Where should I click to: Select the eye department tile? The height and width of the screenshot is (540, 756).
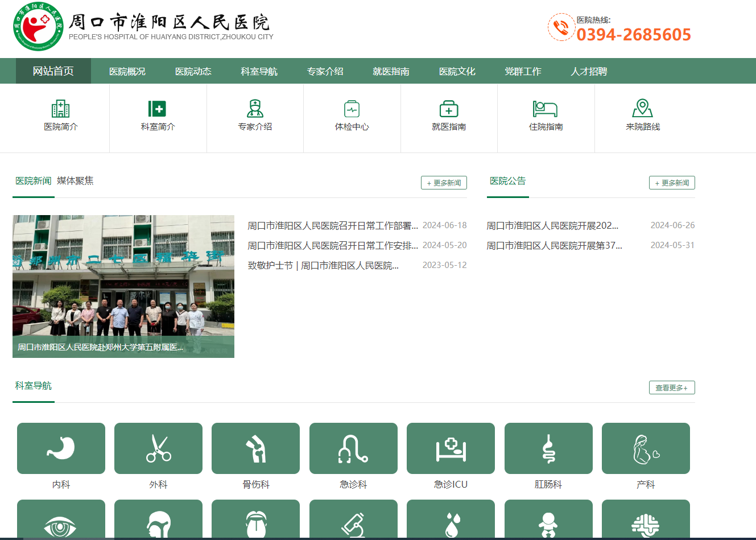[61, 520]
